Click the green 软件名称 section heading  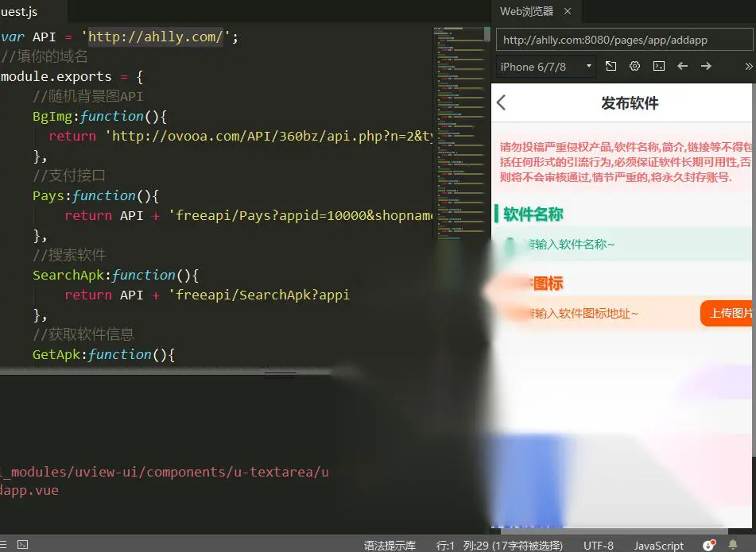click(533, 214)
